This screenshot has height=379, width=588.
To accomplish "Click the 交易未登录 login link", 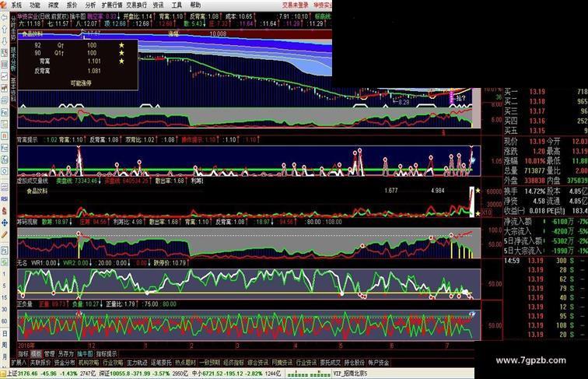I will tap(296, 5).
